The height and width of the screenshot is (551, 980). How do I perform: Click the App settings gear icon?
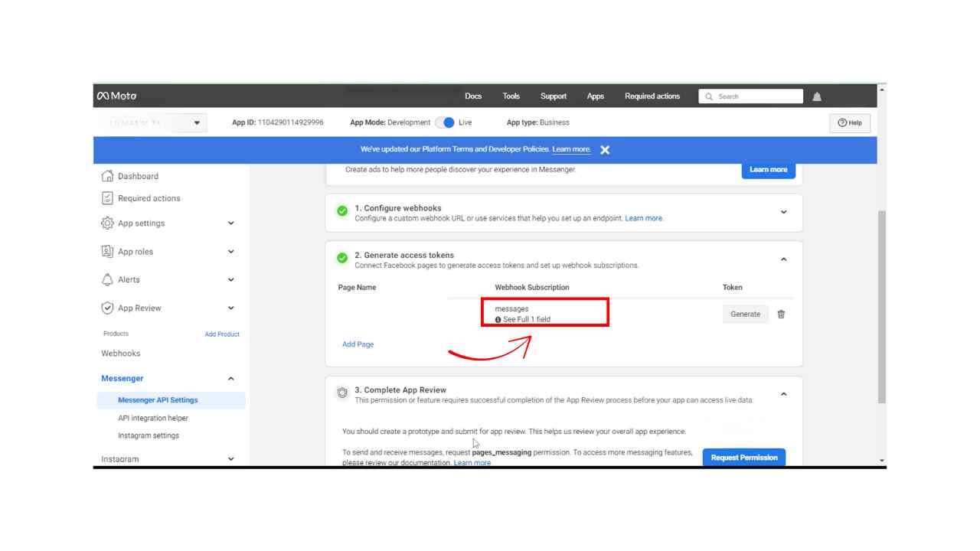(107, 223)
